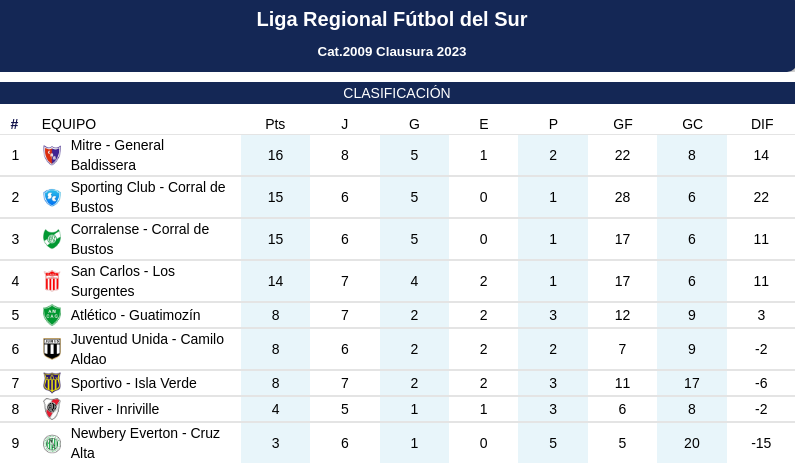Click the Mitre General Baldissera team crest
Screen dimensions: 795x463
52,155
